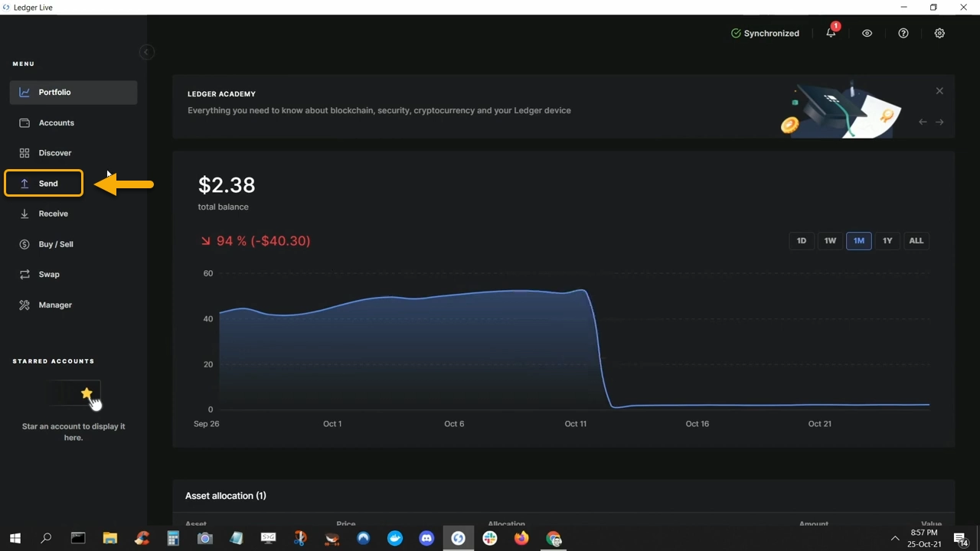
Task: Open Windows taskbar search
Action: point(46,539)
